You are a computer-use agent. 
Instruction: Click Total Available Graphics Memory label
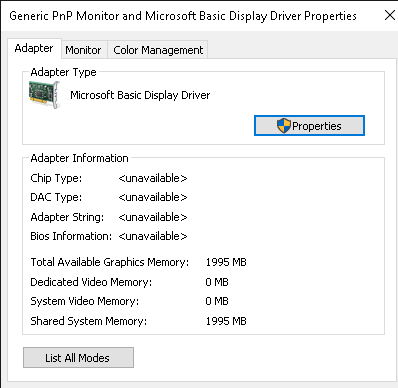coord(110,262)
